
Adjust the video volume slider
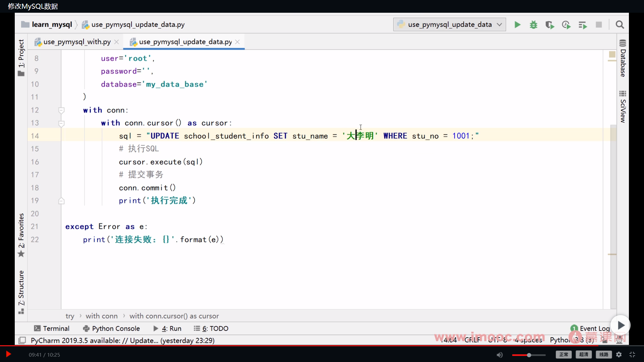529,355
